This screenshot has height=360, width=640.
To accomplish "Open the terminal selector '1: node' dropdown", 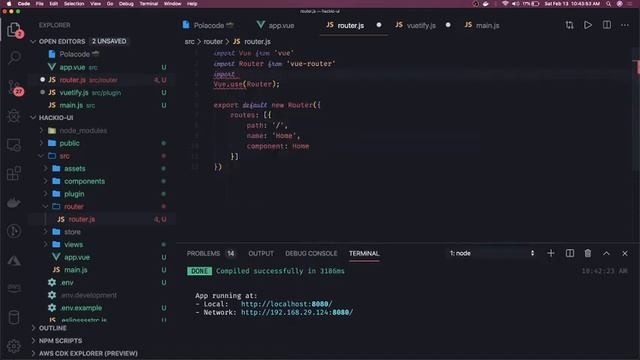I will pyautogui.click(x=491, y=253).
